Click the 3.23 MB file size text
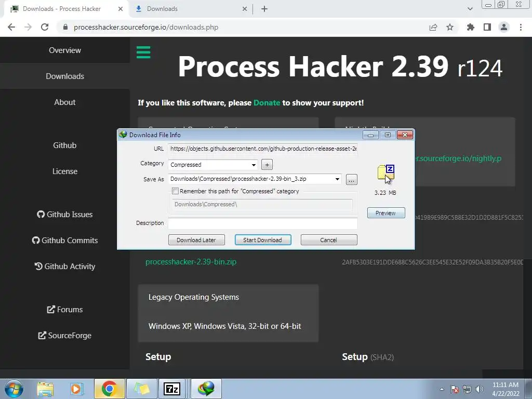The height and width of the screenshot is (399, 532). coord(385,193)
